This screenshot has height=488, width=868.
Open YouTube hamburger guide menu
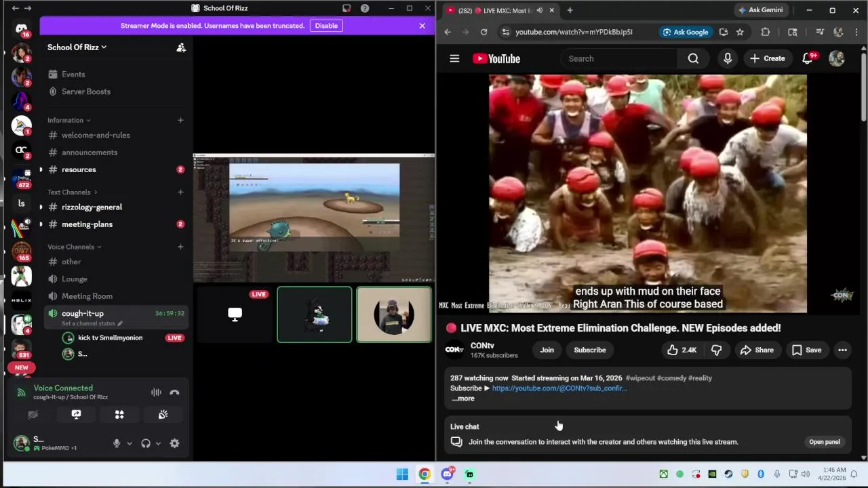click(454, 58)
